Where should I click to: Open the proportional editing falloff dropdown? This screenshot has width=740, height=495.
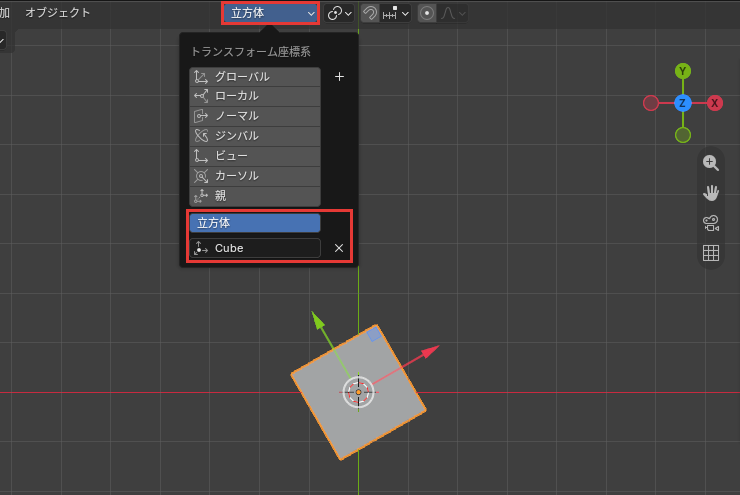click(x=453, y=13)
